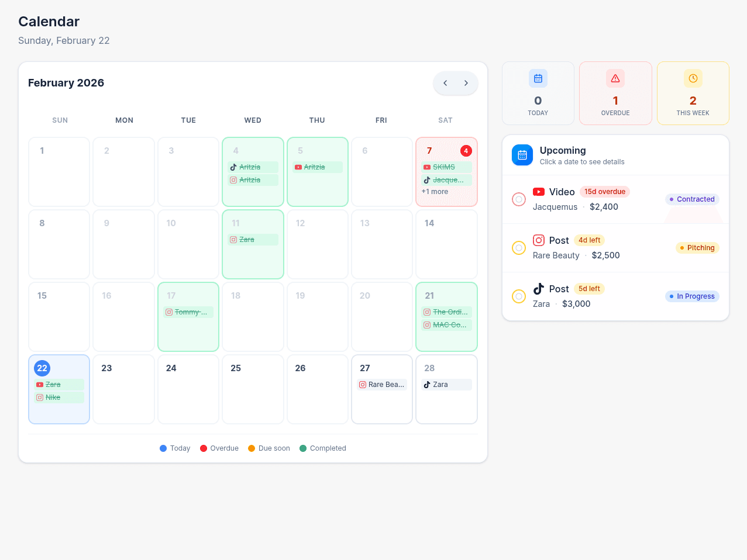Select the empty February 14 calendar cell
The image size is (747, 560).
[446, 244]
